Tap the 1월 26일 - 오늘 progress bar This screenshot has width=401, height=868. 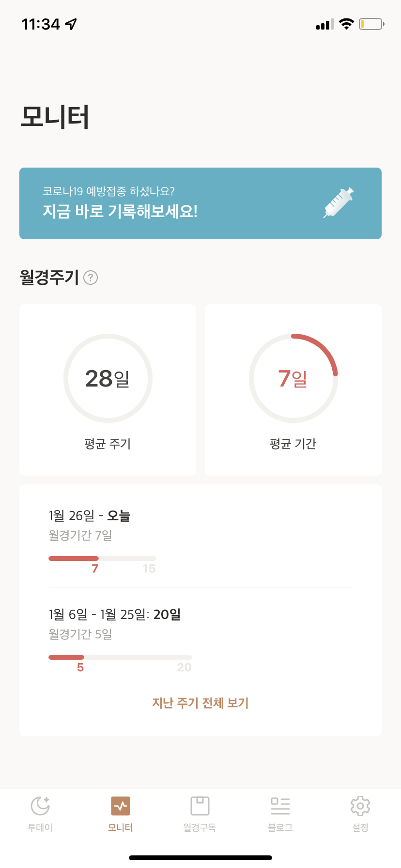tap(102, 558)
